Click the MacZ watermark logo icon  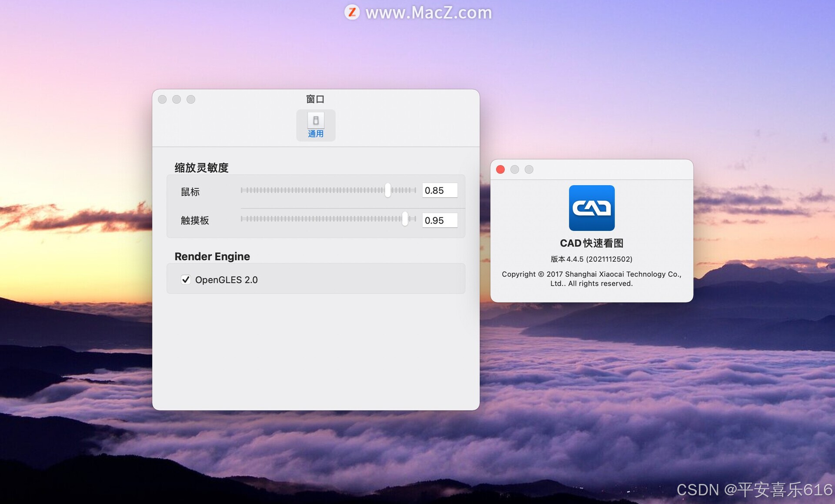352,12
